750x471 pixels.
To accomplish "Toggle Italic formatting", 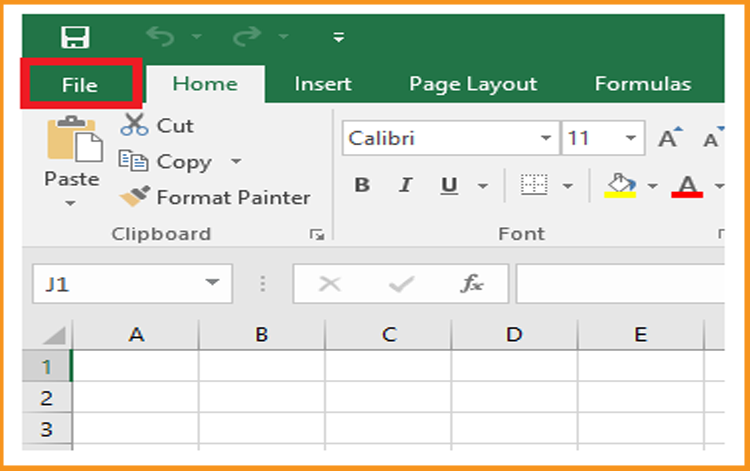I will click(x=406, y=185).
